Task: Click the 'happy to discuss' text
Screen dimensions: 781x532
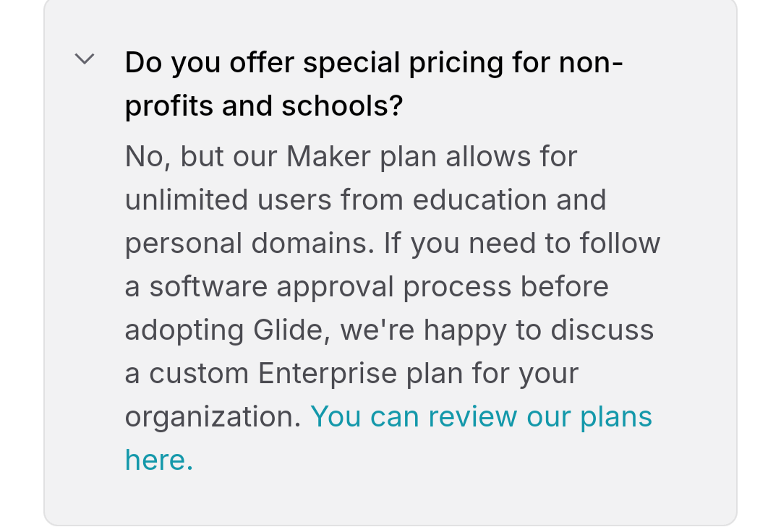Action: coord(539,330)
